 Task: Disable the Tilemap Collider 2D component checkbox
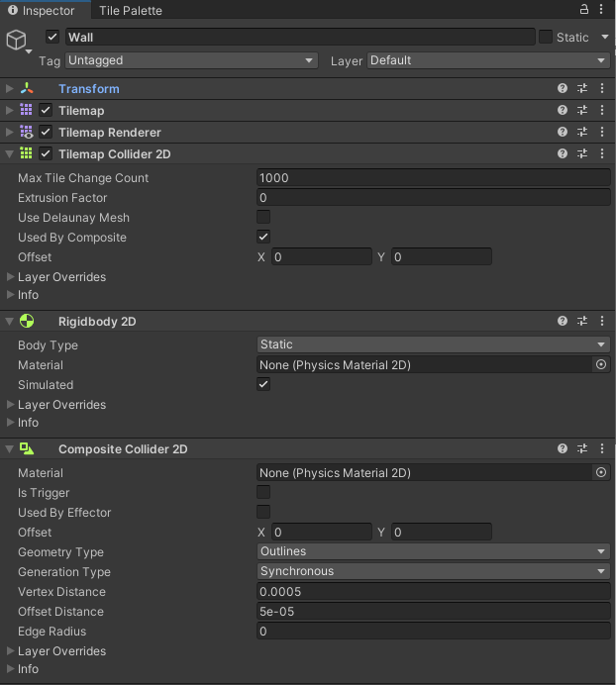pyautogui.click(x=46, y=153)
